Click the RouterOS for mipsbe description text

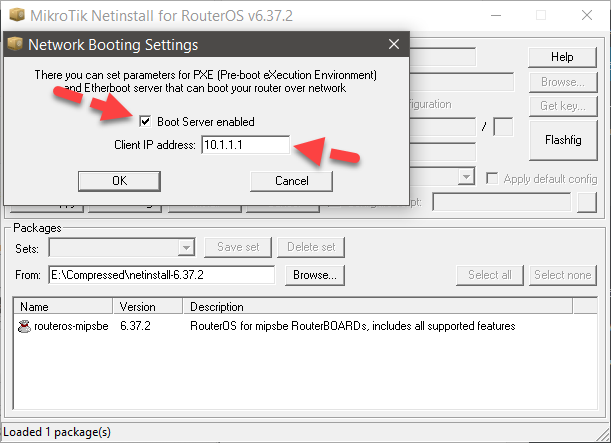(353, 326)
